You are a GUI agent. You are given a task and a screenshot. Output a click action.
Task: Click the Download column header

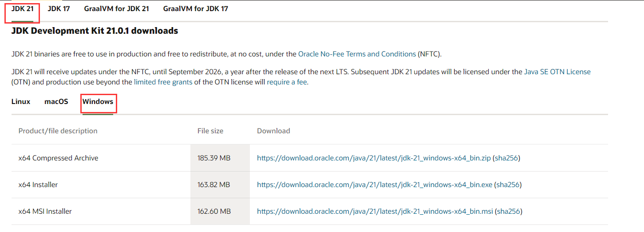(x=273, y=131)
